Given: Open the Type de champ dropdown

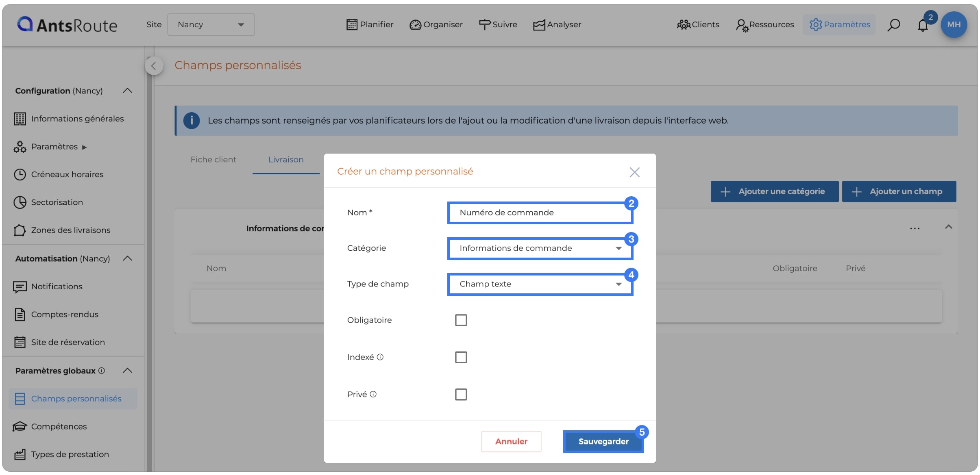Looking at the screenshot, I should [x=540, y=284].
